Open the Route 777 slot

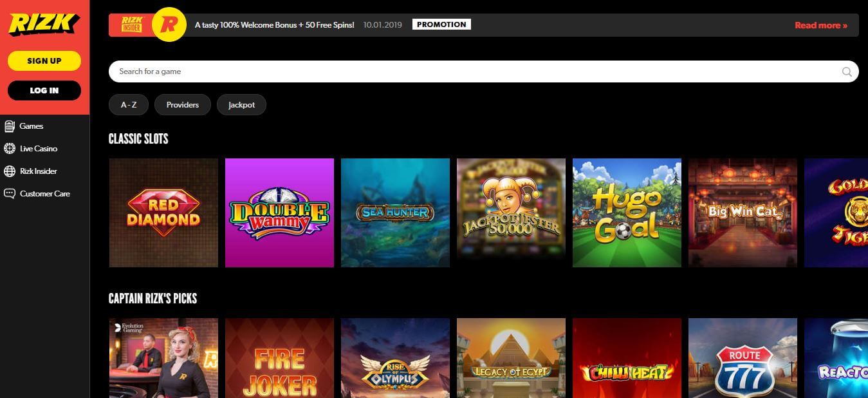(743, 358)
